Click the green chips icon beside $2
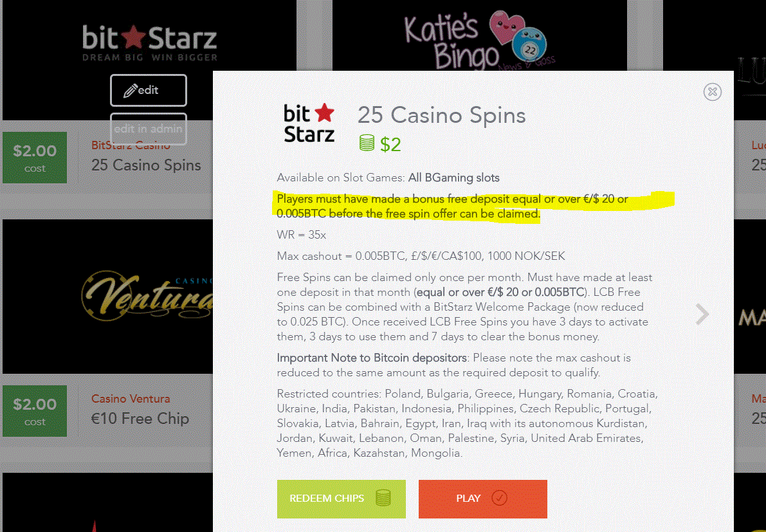Screen dimensions: 766x532 click(x=367, y=143)
